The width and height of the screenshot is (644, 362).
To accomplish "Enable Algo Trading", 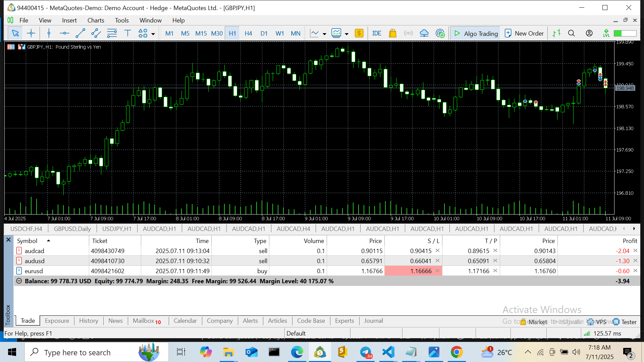I will point(476,33).
